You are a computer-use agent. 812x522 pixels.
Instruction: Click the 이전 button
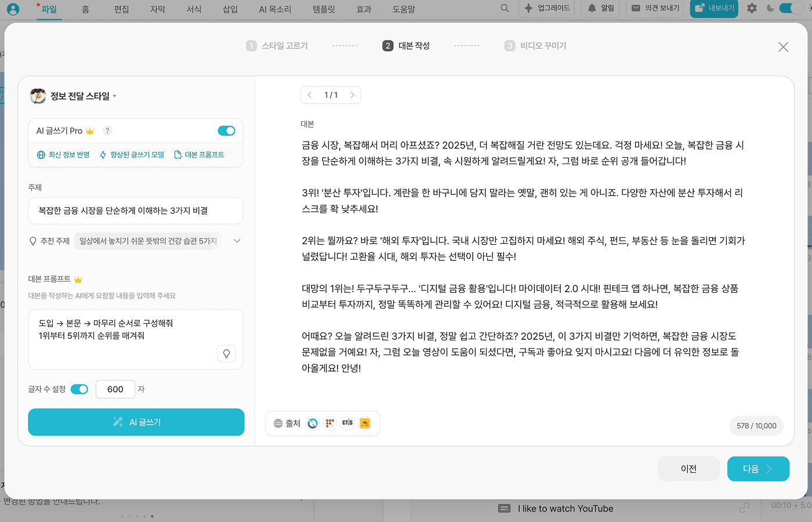click(688, 469)
